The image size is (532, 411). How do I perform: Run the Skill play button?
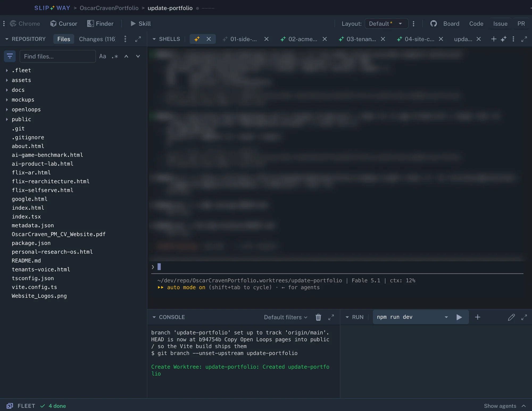coord(140,24)
